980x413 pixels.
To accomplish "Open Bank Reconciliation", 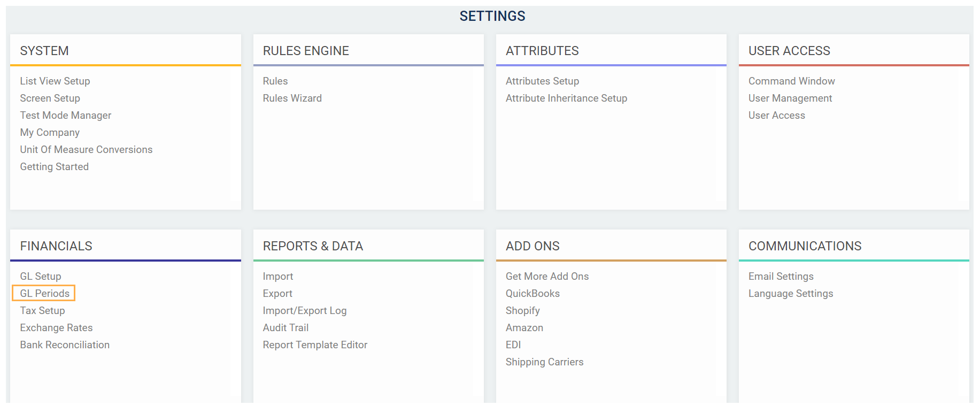I will [x=65, y=345].
